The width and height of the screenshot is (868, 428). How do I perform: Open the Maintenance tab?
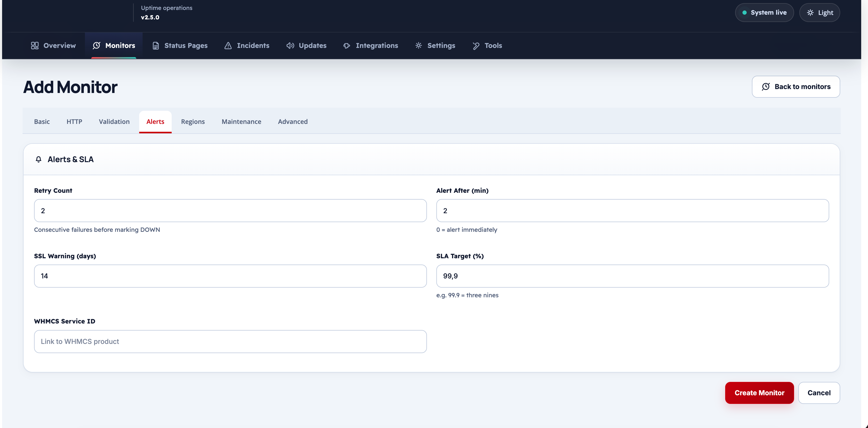tap(241, 122)
